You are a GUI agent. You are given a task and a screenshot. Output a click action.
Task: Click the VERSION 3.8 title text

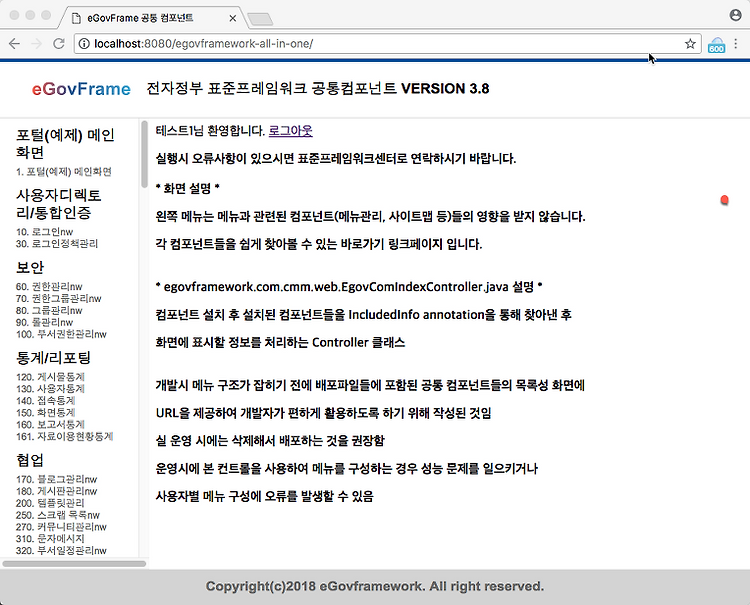pyautogui.click(x=445, y=89)
